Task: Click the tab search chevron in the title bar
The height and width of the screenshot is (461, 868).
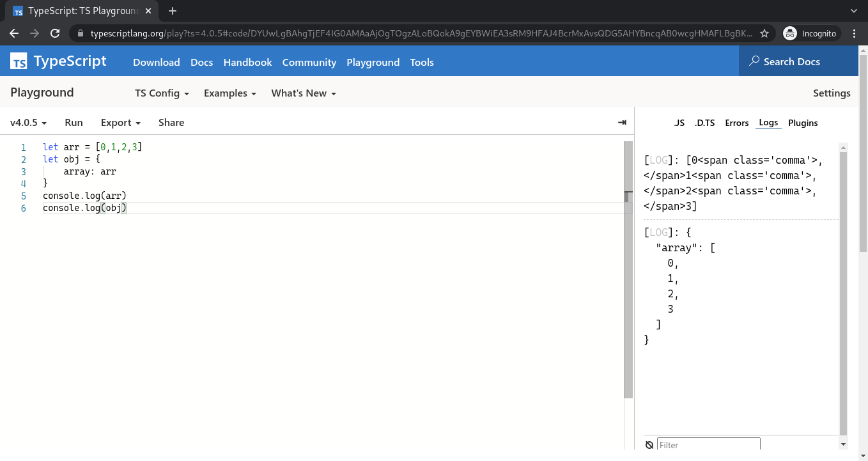Action: coord(854,11)
